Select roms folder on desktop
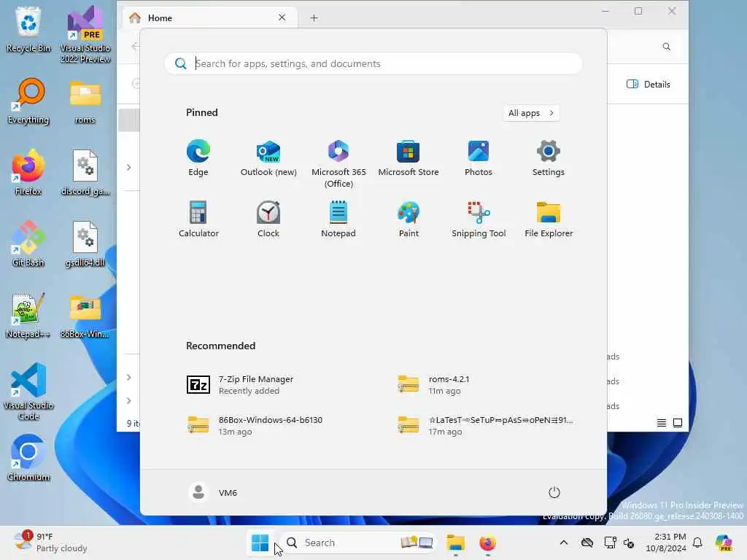The height and width of the screenshot is (560, 747). [85, 101]
